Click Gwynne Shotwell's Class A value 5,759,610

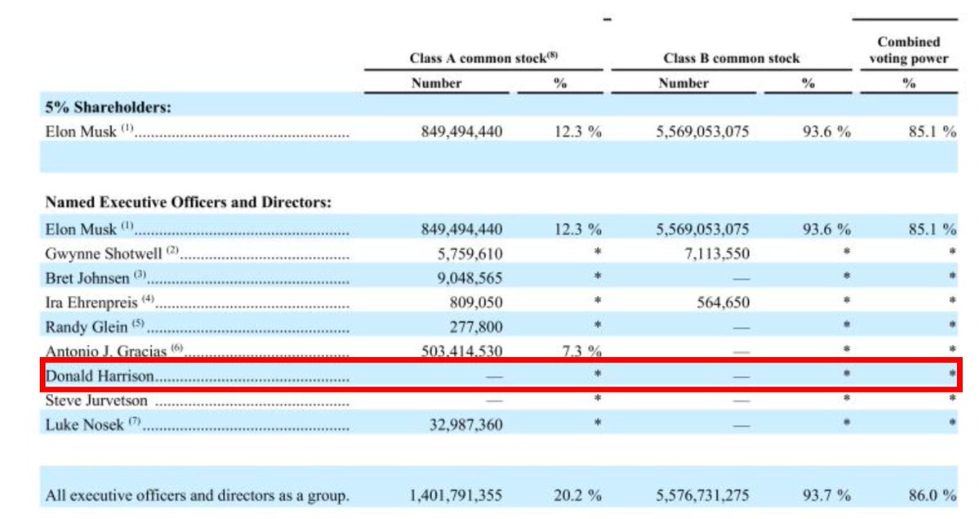(x=469, y=253)
